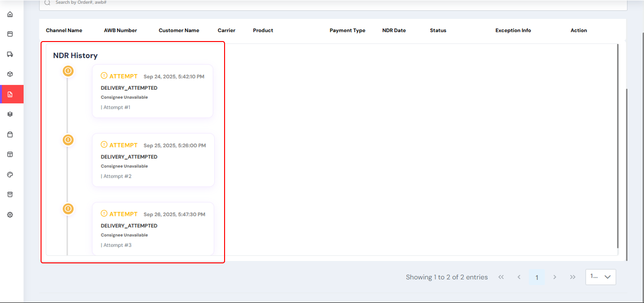Expand the rows-per-page dropdown
644x303 pixels.
(600, 277)
